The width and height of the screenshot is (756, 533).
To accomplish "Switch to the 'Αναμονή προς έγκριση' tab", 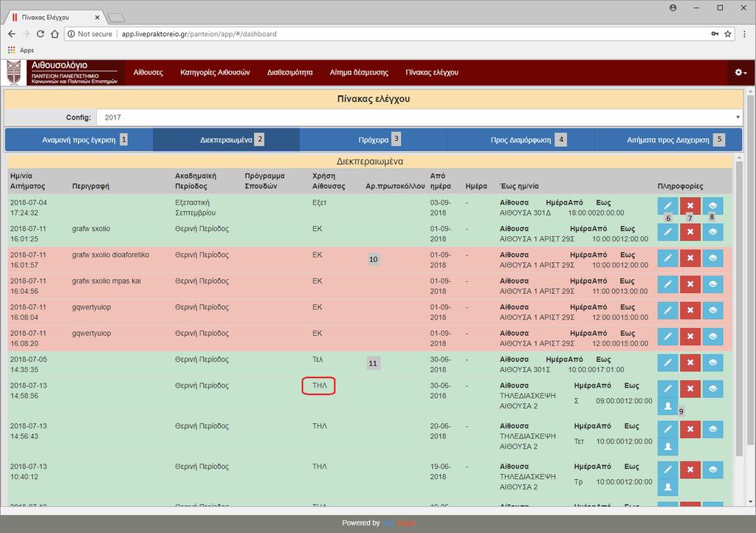I will (x=79, y=140).
